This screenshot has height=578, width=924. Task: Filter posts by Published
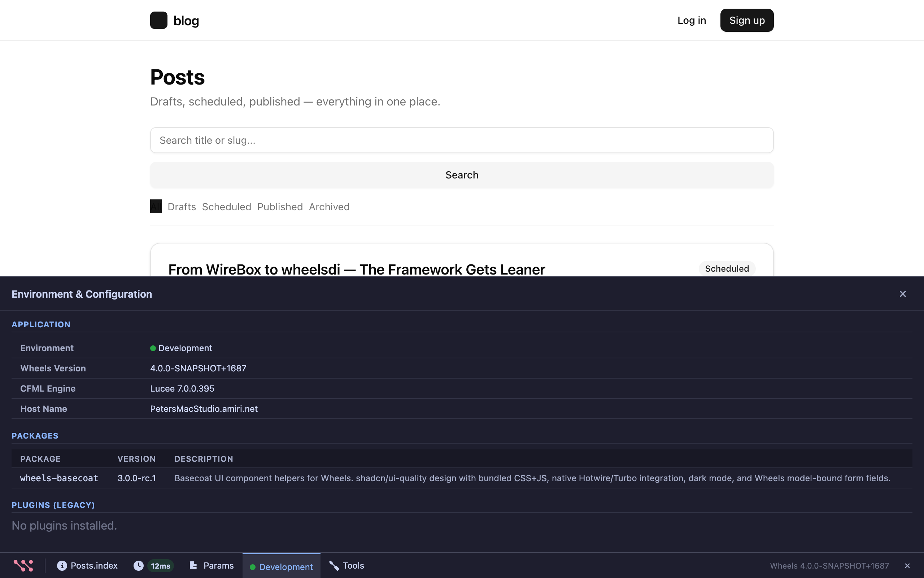tap(280, 207)
